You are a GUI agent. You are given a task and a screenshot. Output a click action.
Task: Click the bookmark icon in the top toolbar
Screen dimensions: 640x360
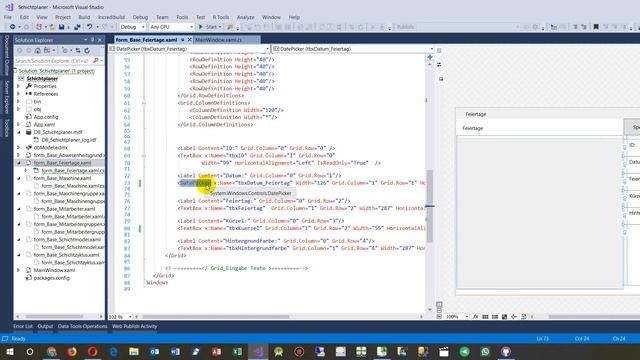[x=596, y=27]
